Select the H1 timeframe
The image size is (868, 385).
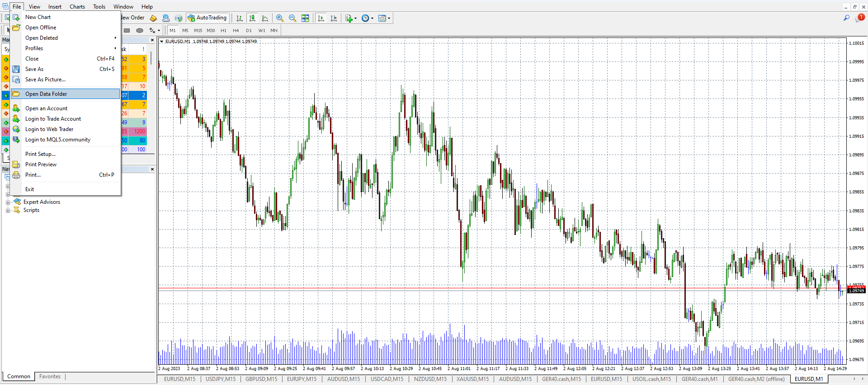coord(223,30)
